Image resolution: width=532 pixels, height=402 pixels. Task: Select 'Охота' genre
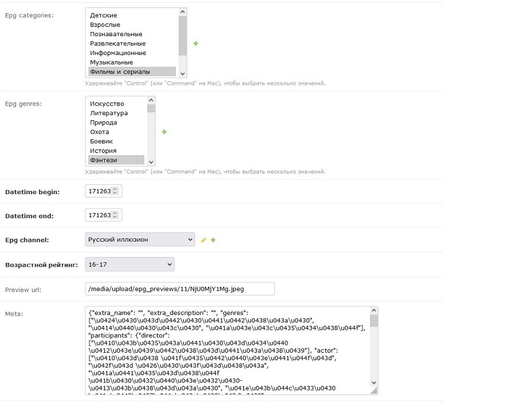(x=116, y=132)
